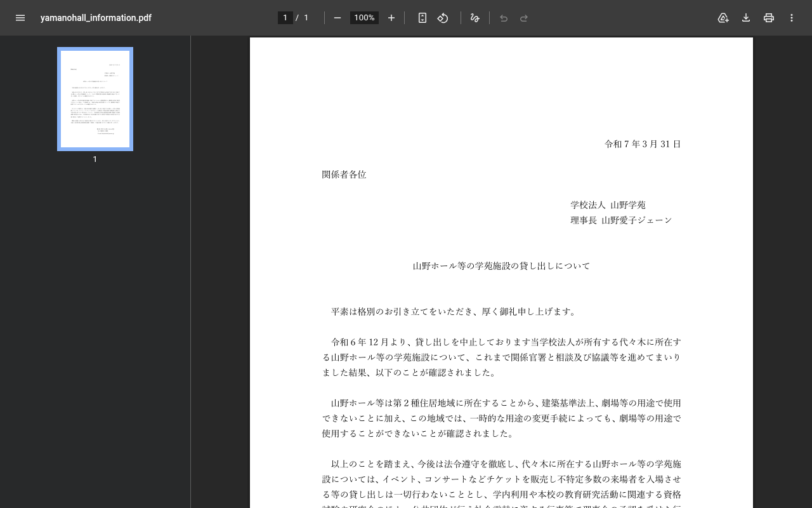Viewport: 812px width, 508px height.
Task: Save the PDF to Google Drive
Action: [x=723, y=18]
